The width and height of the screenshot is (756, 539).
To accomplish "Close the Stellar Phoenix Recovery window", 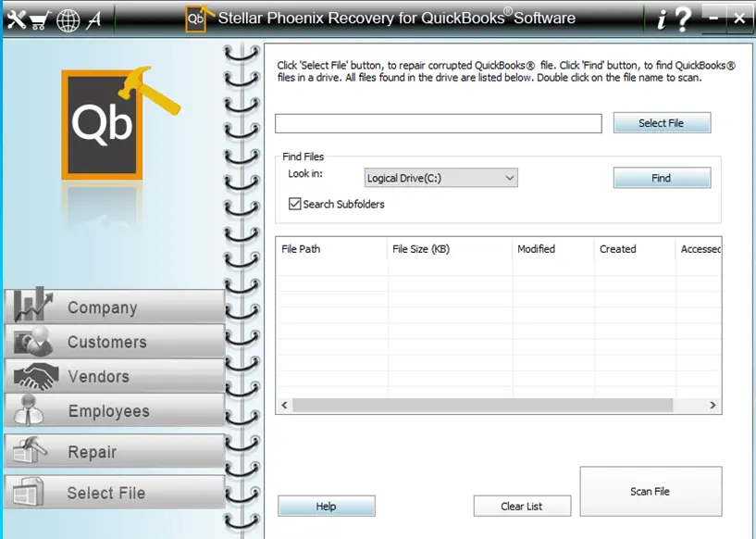I will click(x=739, y=19).
